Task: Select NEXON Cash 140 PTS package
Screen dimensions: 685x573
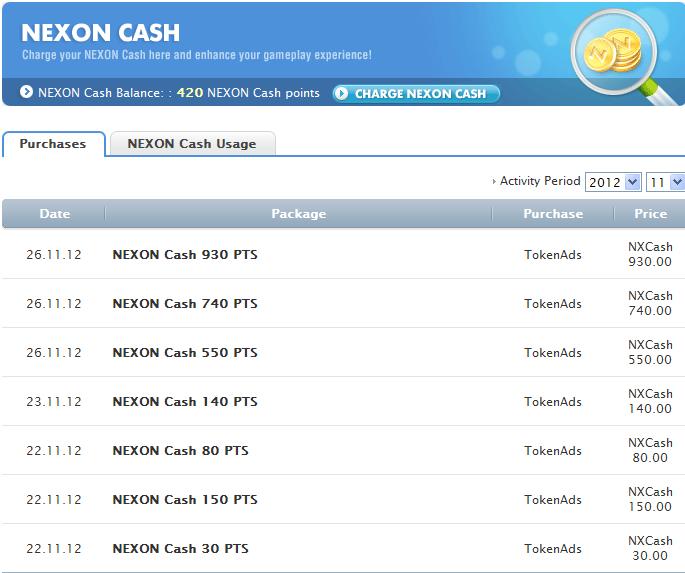Action: [x=185, y=401]
